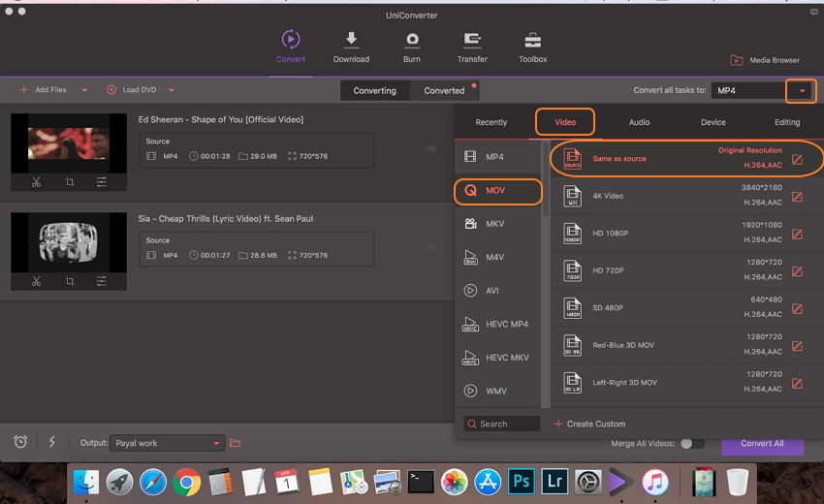Click Add Files button
824x504 pixels.
point(43,90)
